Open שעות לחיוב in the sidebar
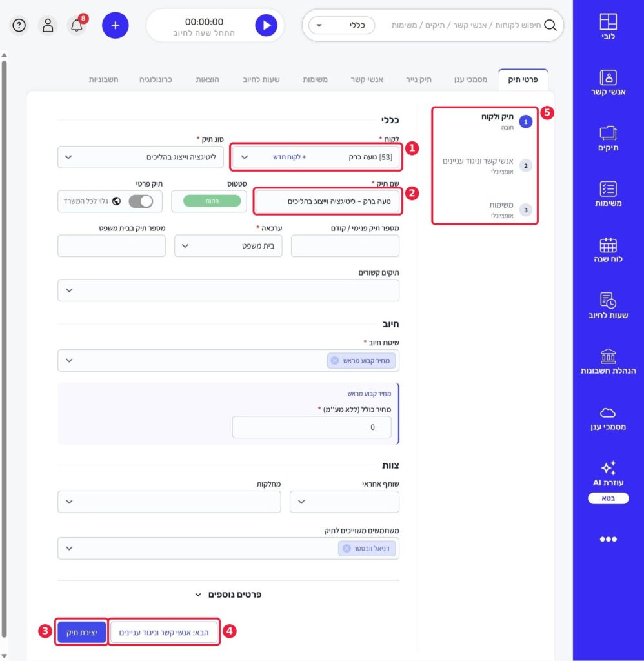644x661 pixels. tap(608, 305)
